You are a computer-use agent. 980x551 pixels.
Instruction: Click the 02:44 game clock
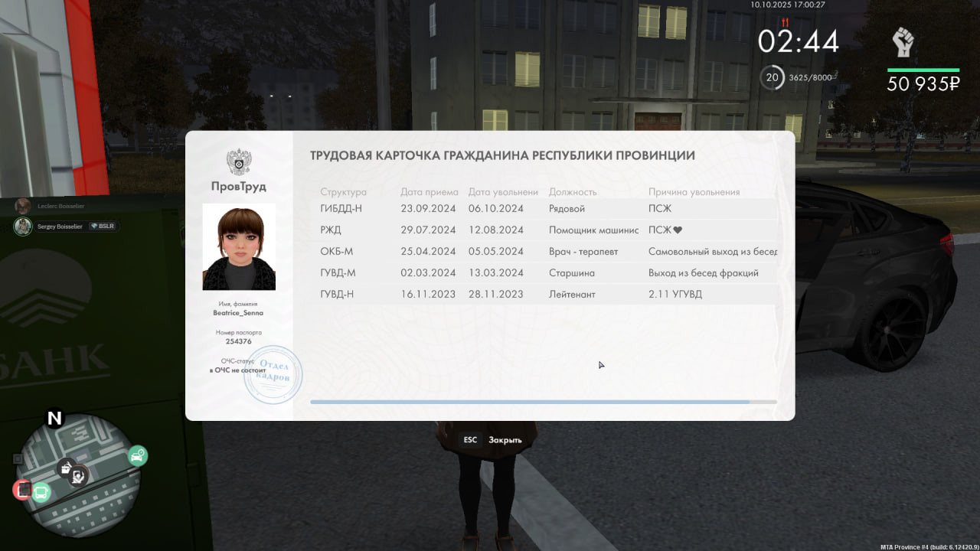coord(799,41)
